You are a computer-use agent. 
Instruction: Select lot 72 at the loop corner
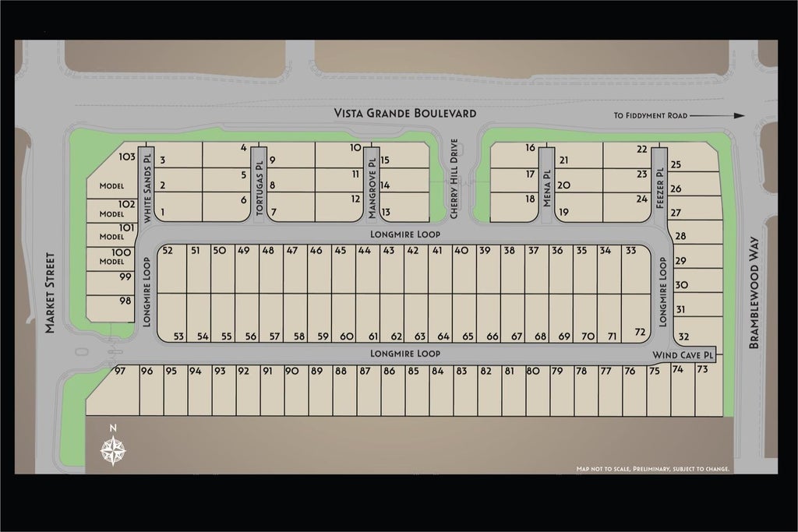[x=636, y=317]
